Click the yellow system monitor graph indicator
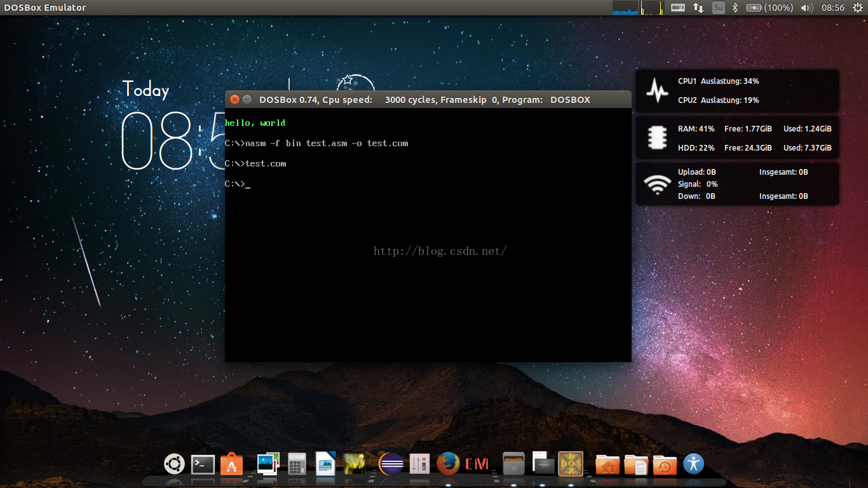Image resolution: width=868 pixels, height=488 pixels. [x=651, y=8]
